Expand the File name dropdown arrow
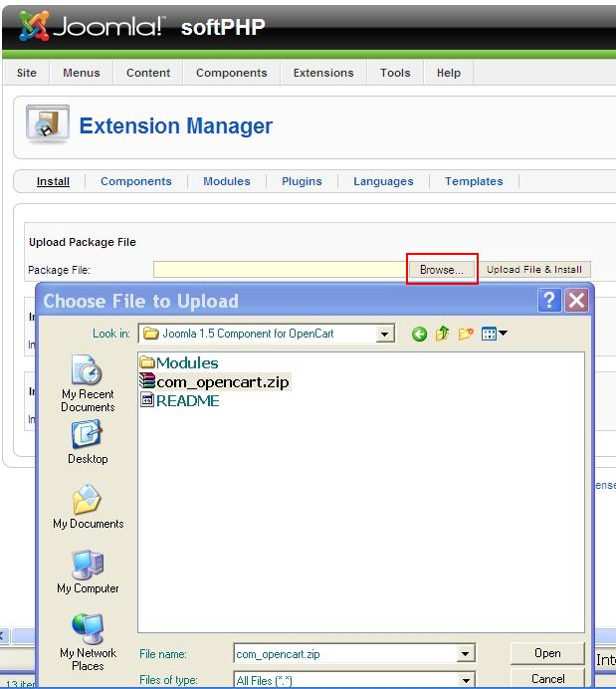Viewport: 616px width, 689px height. pos(466,654)
